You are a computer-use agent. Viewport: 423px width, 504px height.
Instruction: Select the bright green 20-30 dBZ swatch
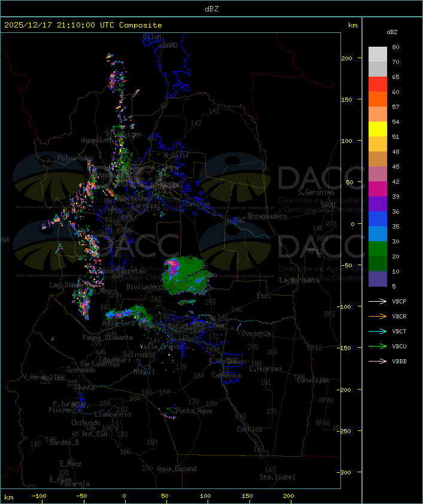pyautogui.click(x=378, y=249)
